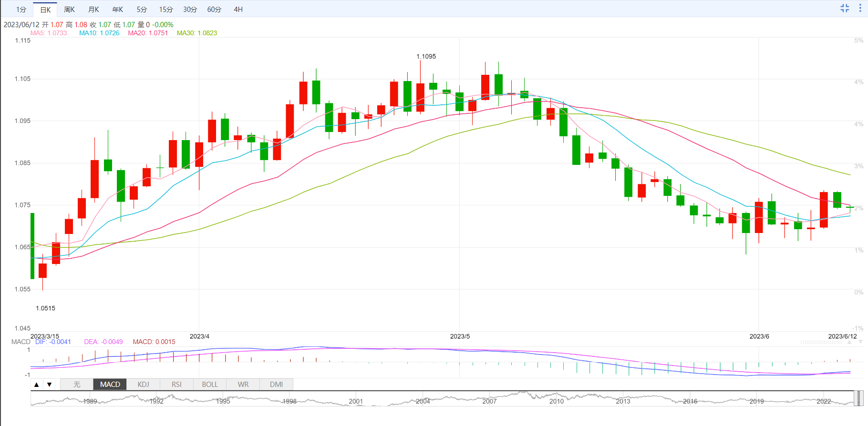
Task: Click the -0.00% change value in header
Action: 163,25
